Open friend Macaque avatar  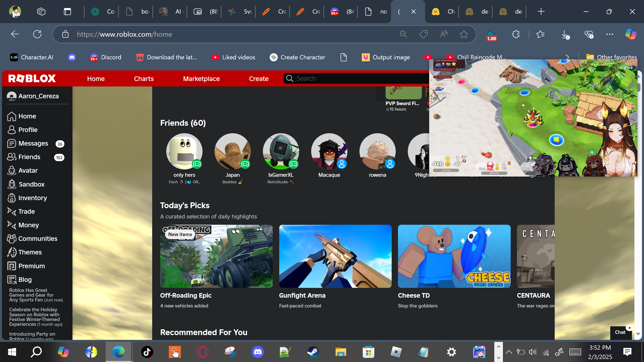pyautogui.click(x=329, y=151)
